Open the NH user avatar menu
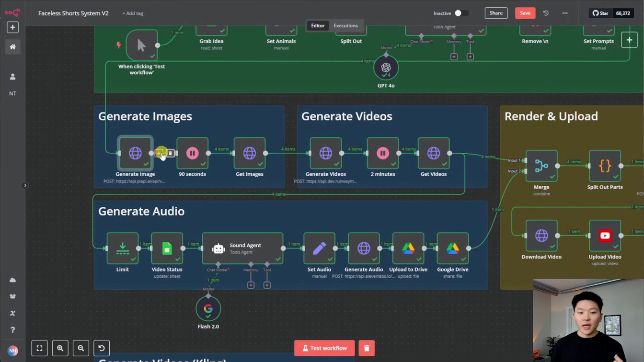The height and width of the screenshot is (362, 644). tap(13, 351)
